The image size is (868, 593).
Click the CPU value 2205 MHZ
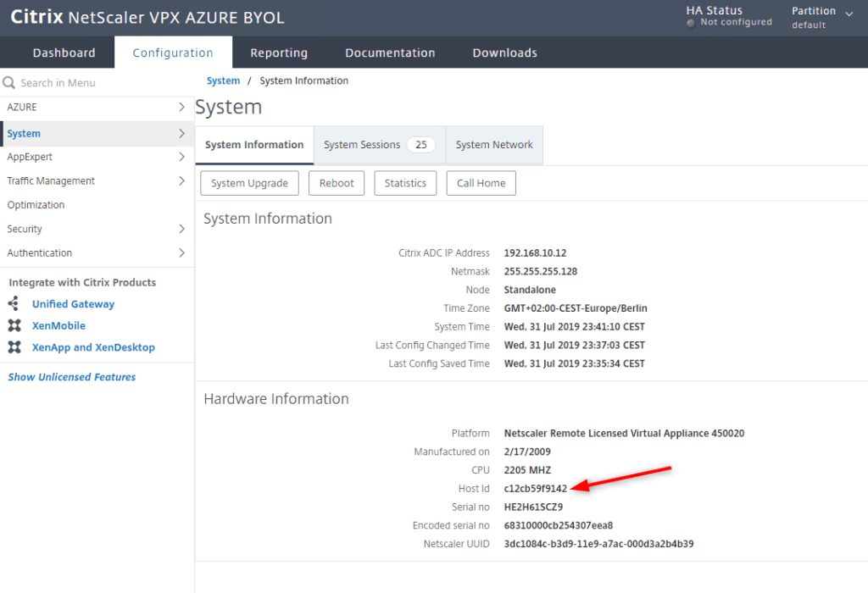point(527,469)
